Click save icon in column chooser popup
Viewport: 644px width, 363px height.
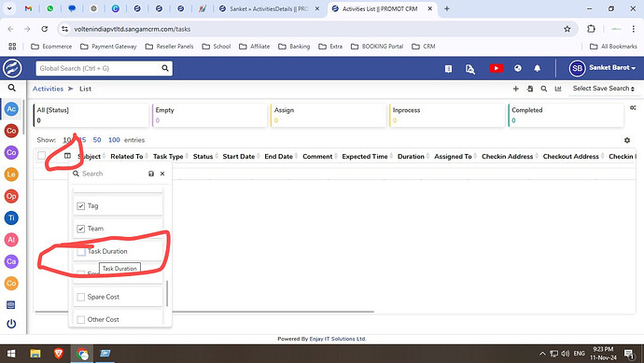pyautogui.click(x=151, y=174)
